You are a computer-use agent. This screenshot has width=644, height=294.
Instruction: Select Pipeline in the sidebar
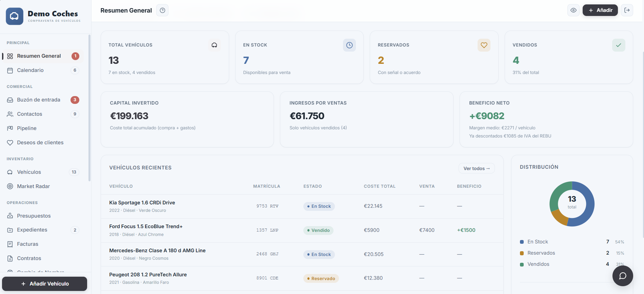(43, 128)
